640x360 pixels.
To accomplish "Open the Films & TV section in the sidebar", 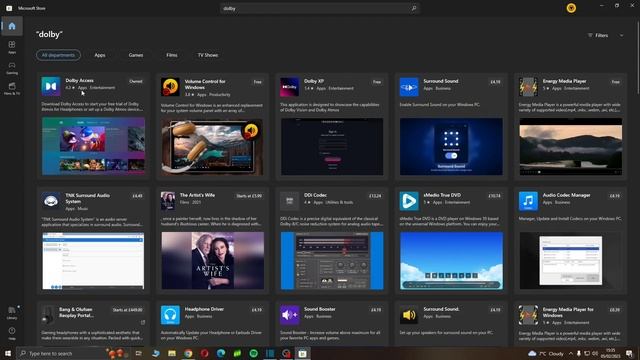I will point(12,88).
